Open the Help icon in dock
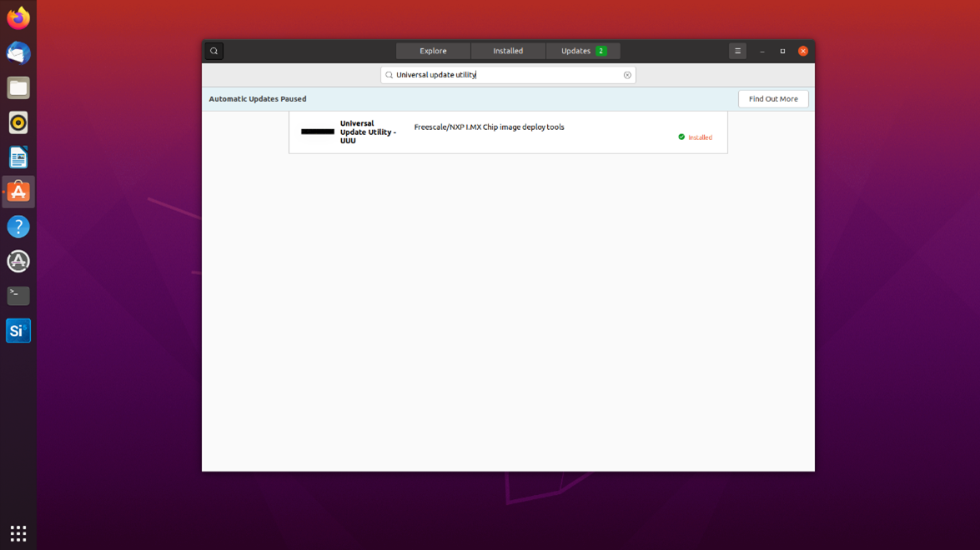980x550 pixels. (x=18, y=227)
